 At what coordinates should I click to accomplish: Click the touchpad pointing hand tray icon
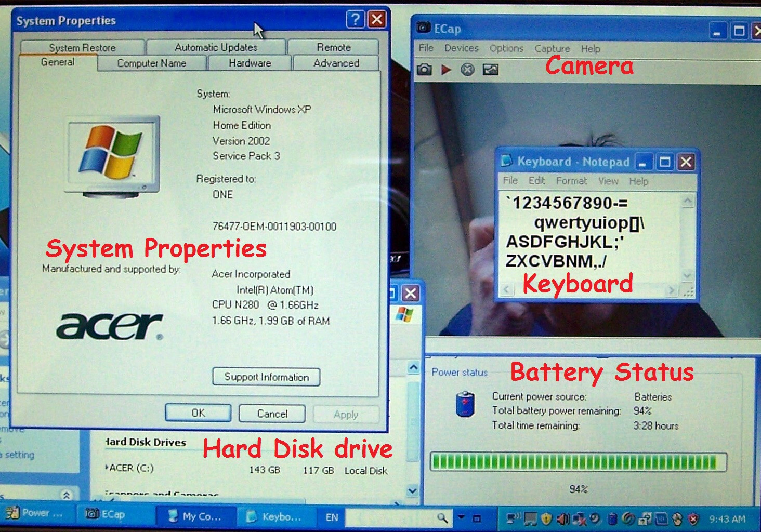(677, 518)
